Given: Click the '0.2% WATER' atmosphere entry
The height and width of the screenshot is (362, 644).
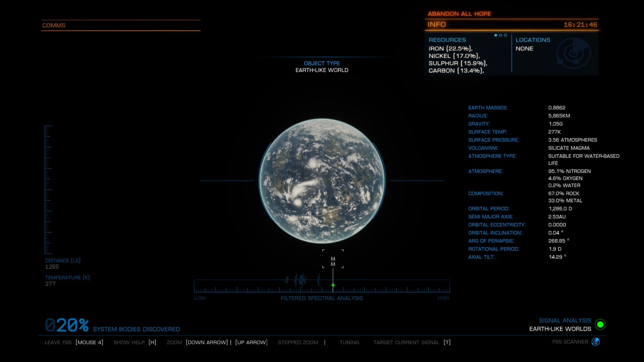Looking at the screenshot, I should point(563,185).
